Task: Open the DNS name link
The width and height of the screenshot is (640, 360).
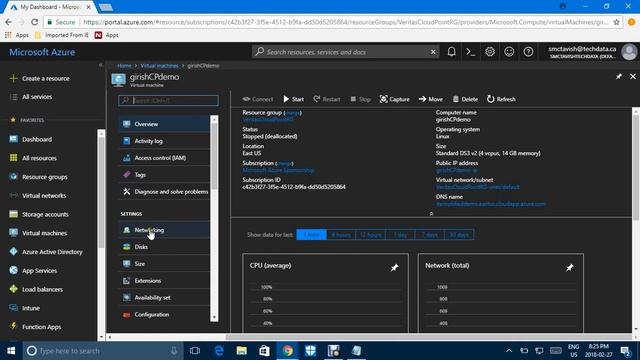Action: tap(491, 204)
